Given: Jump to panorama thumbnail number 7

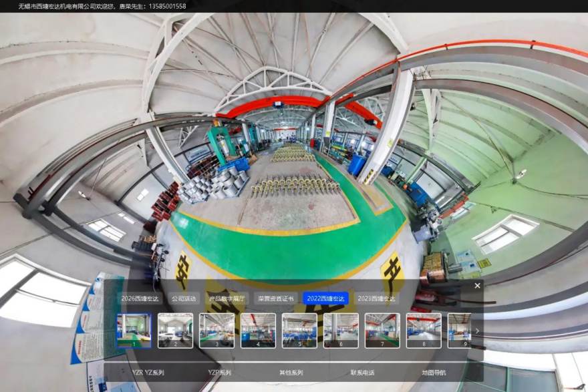Looking at the screenshot, I should (382, 331).
